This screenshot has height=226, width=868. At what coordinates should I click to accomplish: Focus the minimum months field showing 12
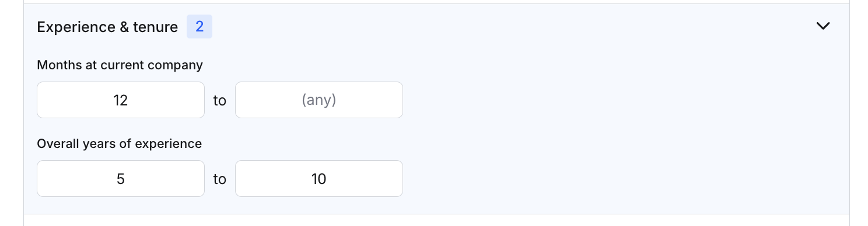[x=121, y=100]
